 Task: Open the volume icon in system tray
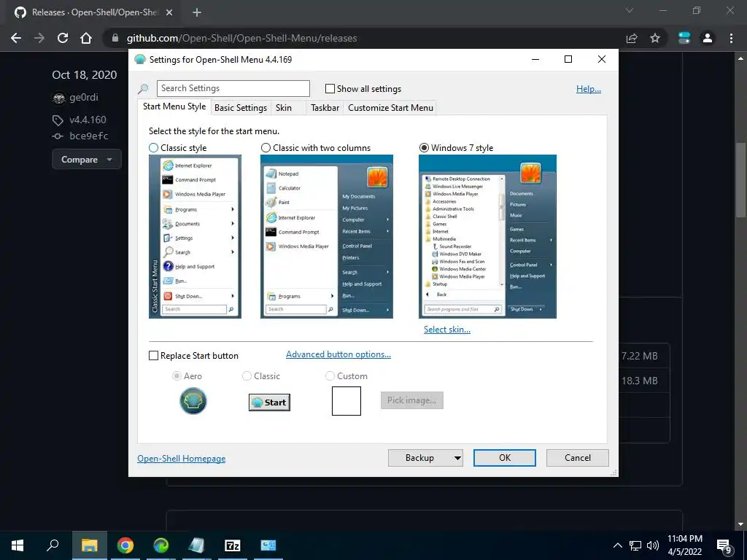pos(653,545)
